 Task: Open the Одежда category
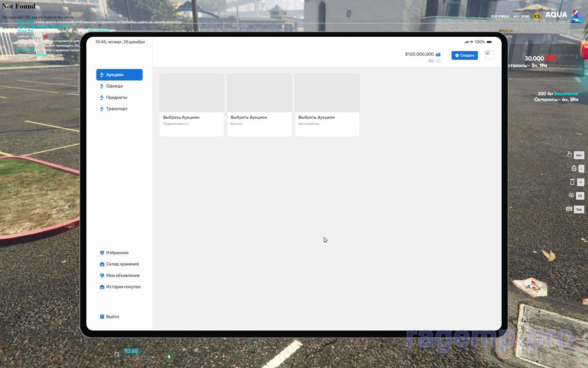pos(114,86)
